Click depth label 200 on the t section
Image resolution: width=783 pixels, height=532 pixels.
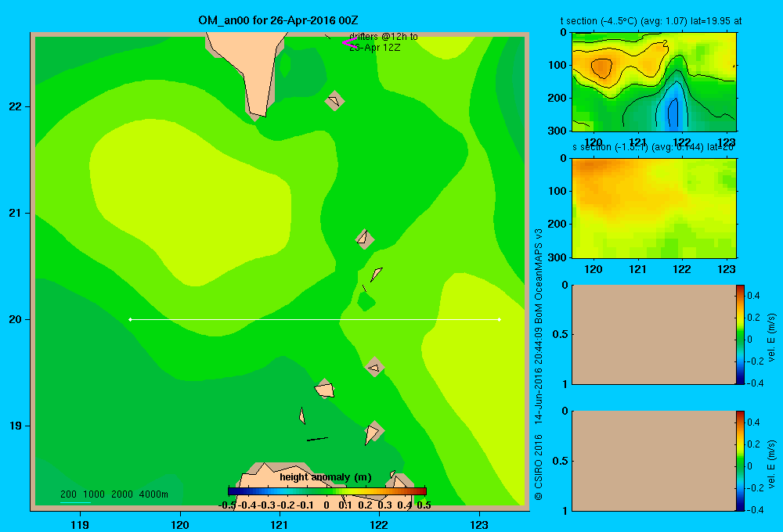coord(557,98)
